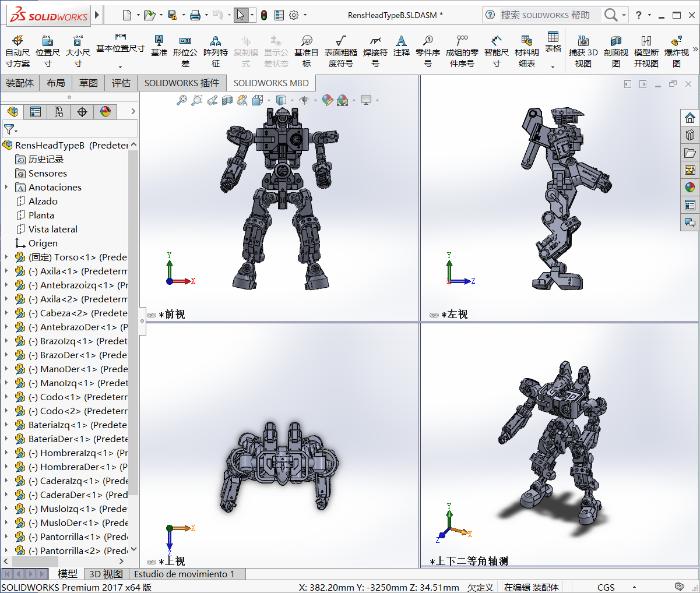Viewport: 700px width, 593px height.
Task: Click the 模型 (Model) bottom tab
Action: click(x=68, y=574)
